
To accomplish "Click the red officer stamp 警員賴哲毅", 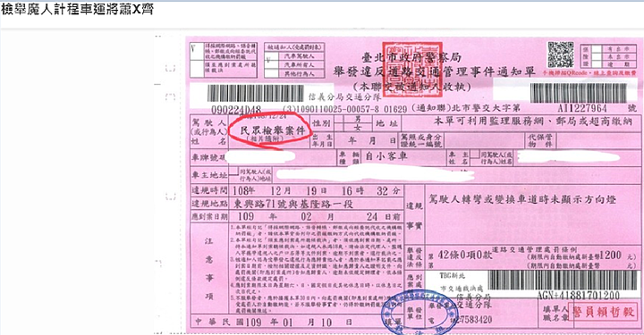I will pyautogui.click(x=604, y=312).
